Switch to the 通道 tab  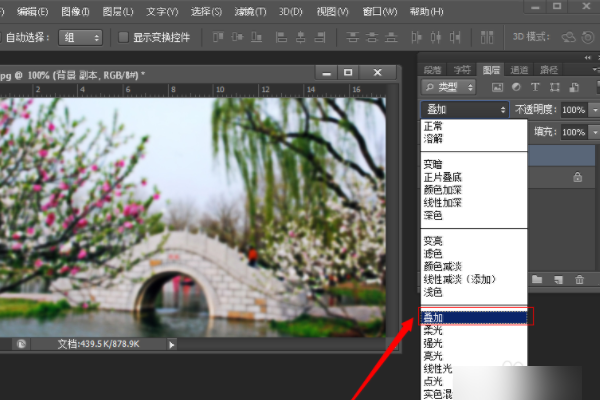click(x=519, y=70)
